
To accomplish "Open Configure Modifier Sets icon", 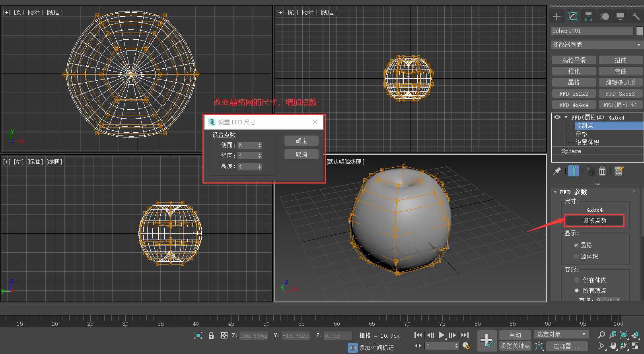I will click(619, 171).
